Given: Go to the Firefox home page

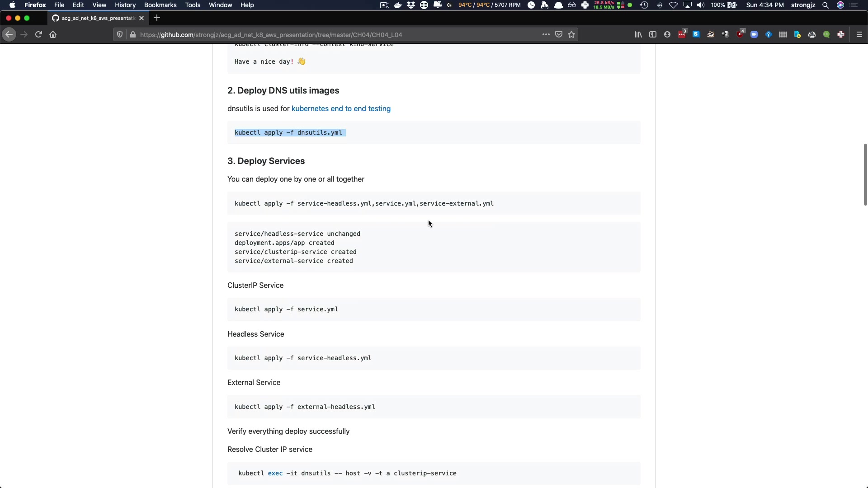Looking at the screenshot, I should [53, 35].
